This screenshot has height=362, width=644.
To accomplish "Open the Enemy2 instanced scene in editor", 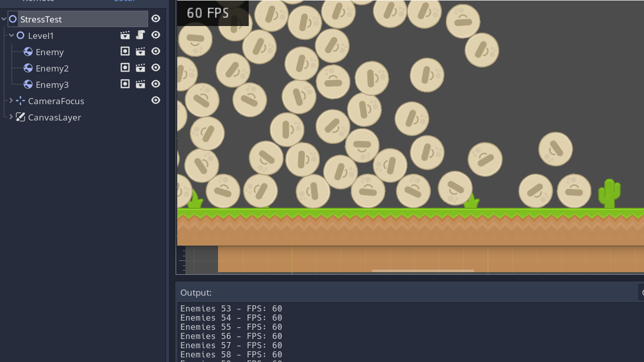I will pyautogui.click(x=140, y=68).
